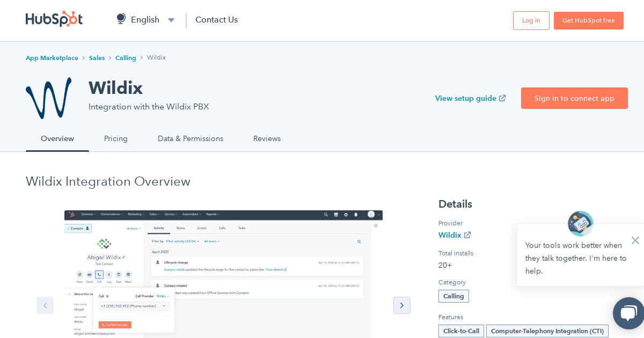
Task: Open the chat widget bubble
Action: pyautogui.click(x=628, y=313)
